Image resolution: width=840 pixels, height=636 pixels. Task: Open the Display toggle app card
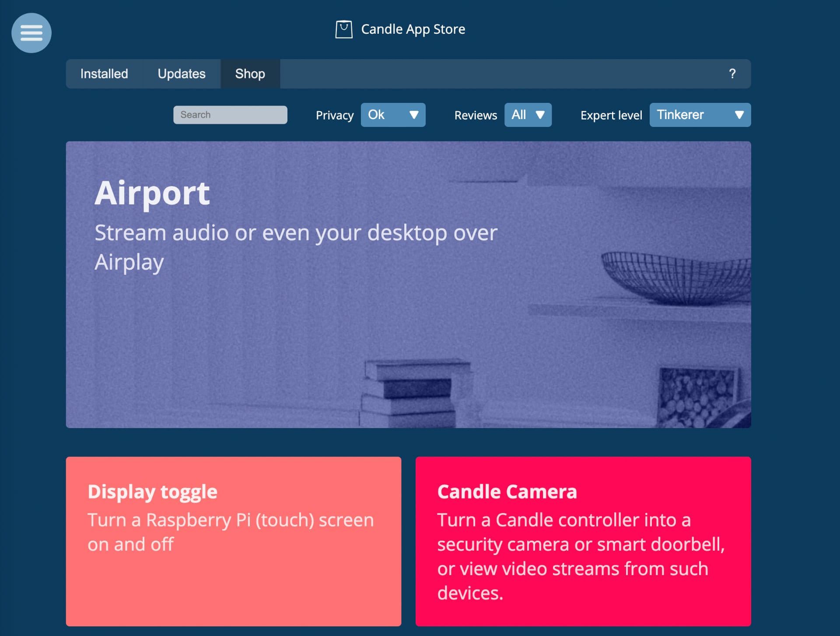coord(234,541)
